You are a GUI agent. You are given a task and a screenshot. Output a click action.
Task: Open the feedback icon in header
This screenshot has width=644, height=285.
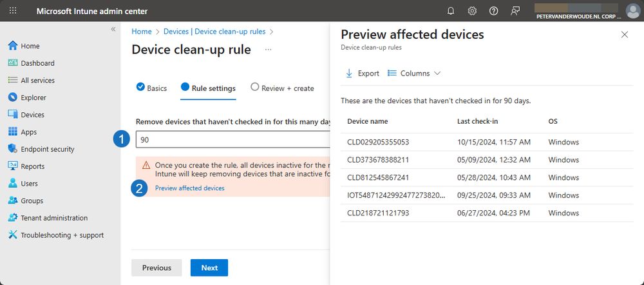click(x=515, y=11)
